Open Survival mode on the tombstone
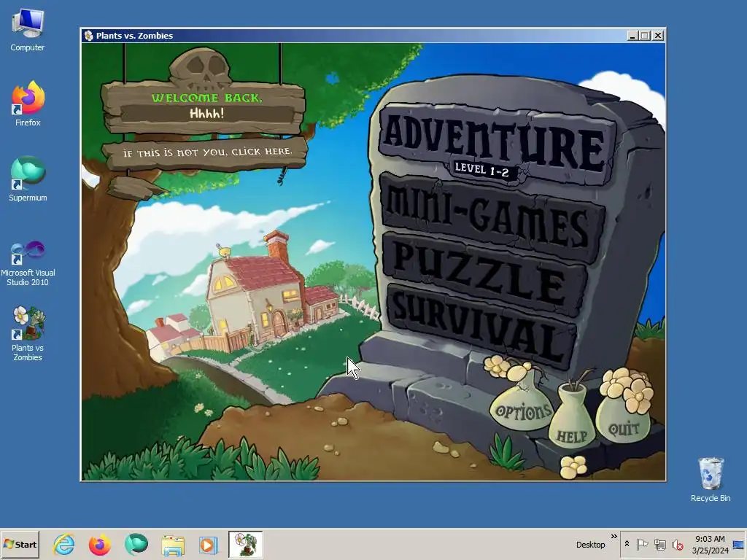Viewport: 747px width, 560px height. point(481,326)
